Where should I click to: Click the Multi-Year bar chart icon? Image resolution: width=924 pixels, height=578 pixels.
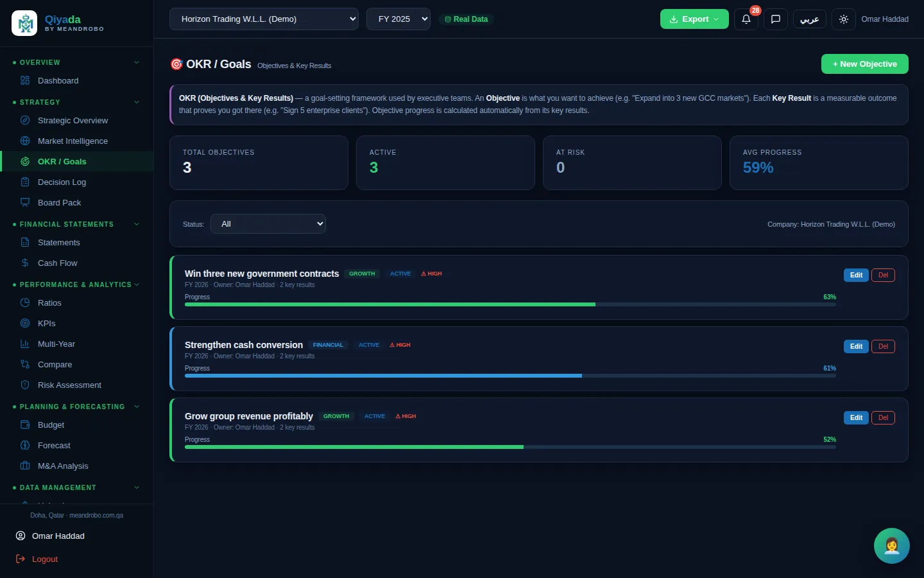pyautogui.click(x=25, y=344)
